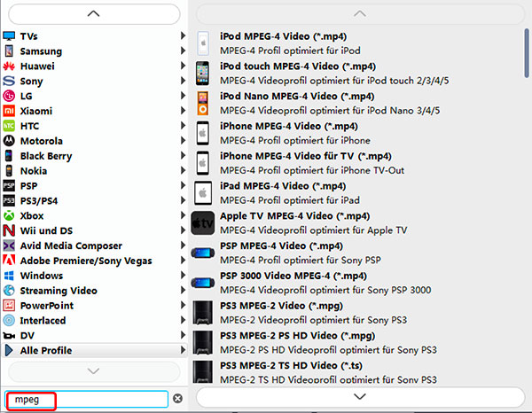Click the HTC logo icon
This screenshot has width=532, height=413.
[9, 126]
